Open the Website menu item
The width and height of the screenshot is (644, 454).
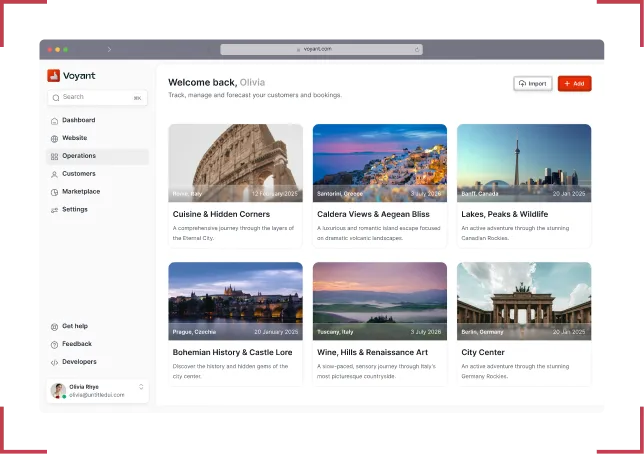click(97, 138)
